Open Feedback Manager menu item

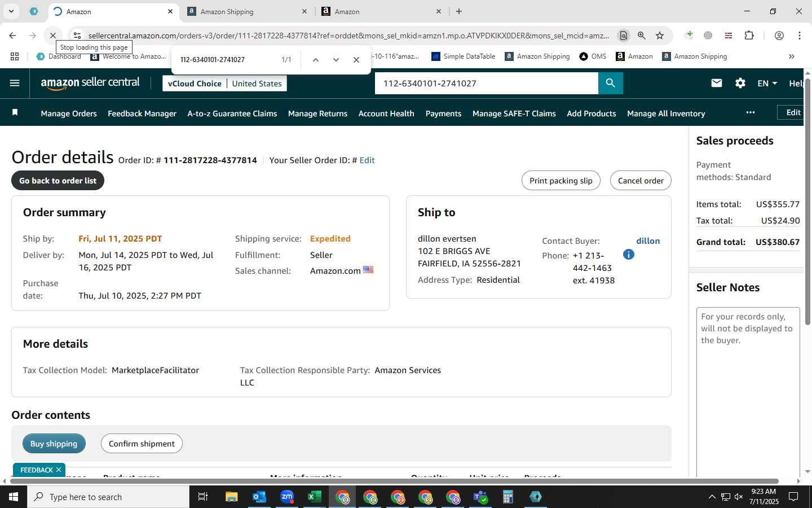coord(142,113)
